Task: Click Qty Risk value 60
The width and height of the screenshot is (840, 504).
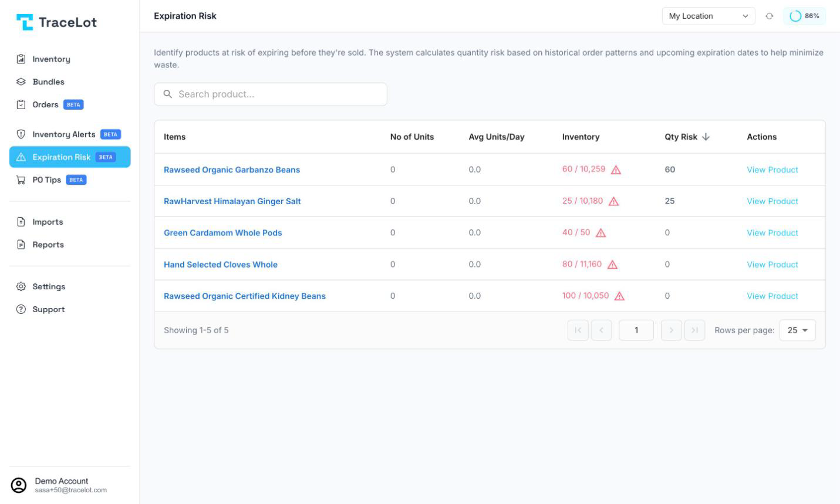Action: 670,170
